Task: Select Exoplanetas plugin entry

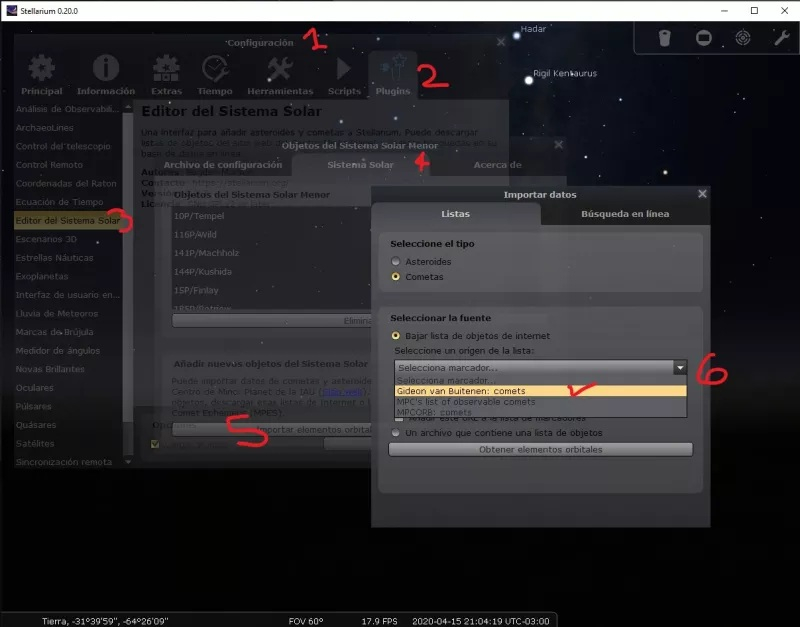Action: point(68,276)
